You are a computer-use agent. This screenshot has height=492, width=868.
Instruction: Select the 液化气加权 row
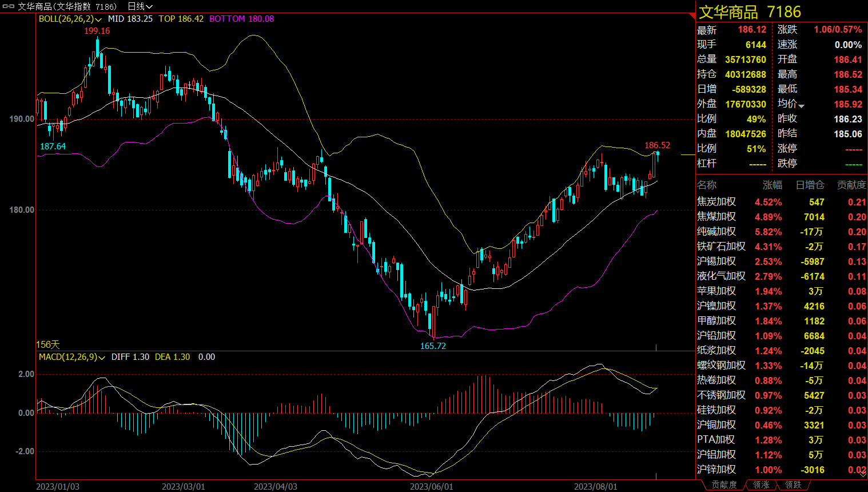tap(782, 276)
